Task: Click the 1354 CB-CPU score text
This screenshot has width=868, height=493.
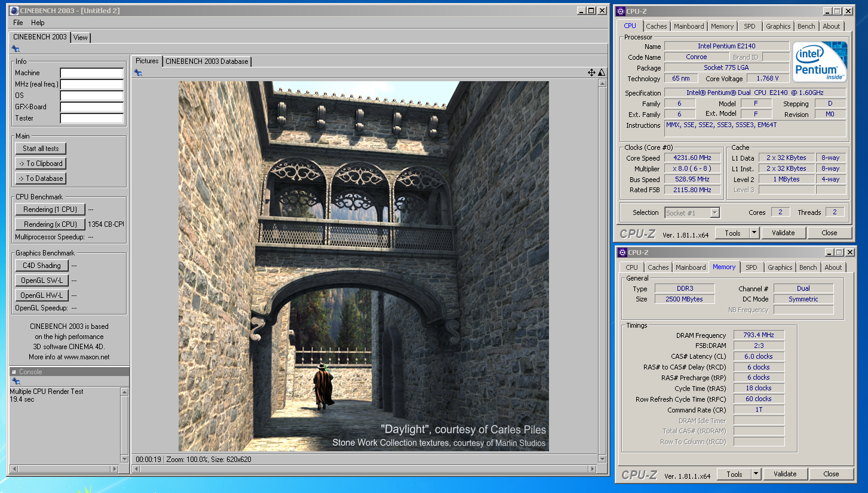Action: (106, 224)
